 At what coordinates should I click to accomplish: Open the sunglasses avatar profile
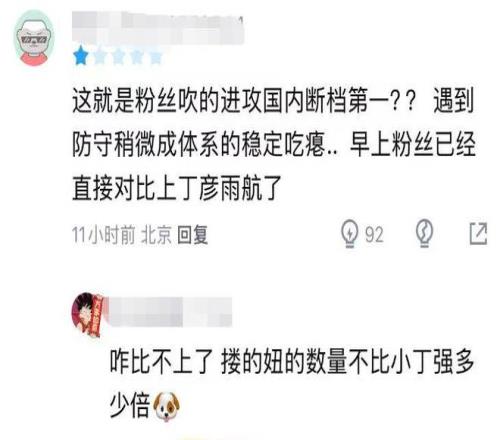pyautogui.click(x=34, y=38)
